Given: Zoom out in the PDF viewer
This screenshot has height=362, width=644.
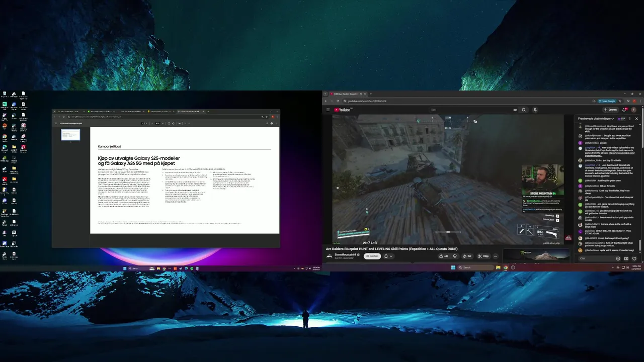Looking at the screenshot, I should tap(152, 123).
